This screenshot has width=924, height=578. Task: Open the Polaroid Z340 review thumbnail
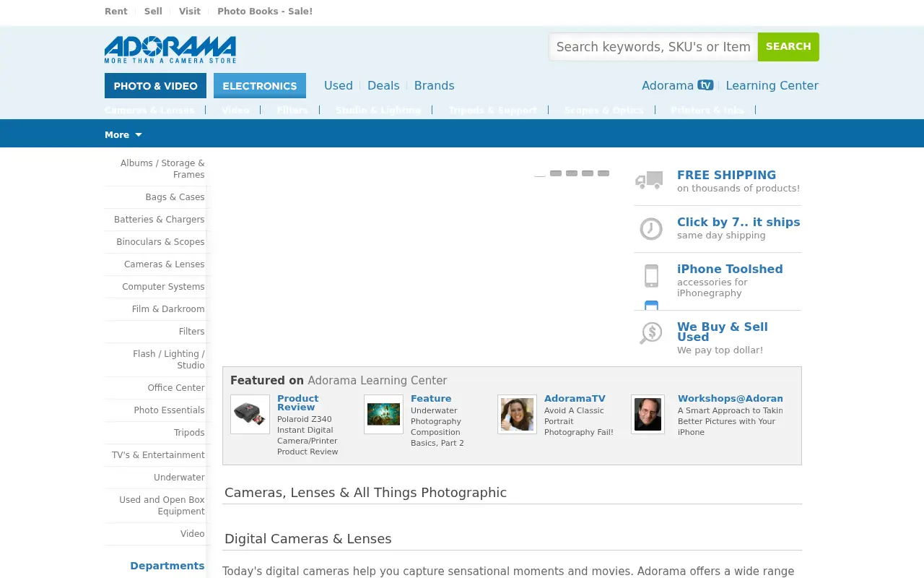(x=250, y=414)
